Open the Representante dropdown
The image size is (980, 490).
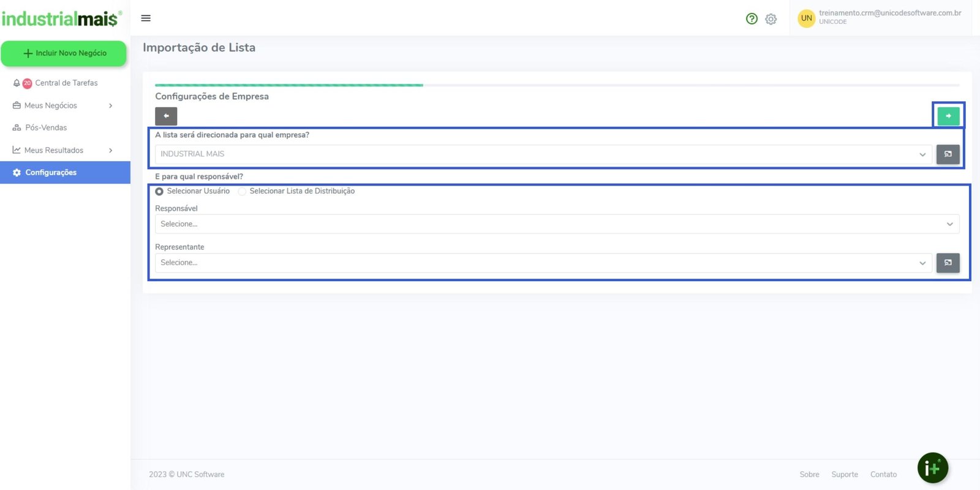pos(543,263)
